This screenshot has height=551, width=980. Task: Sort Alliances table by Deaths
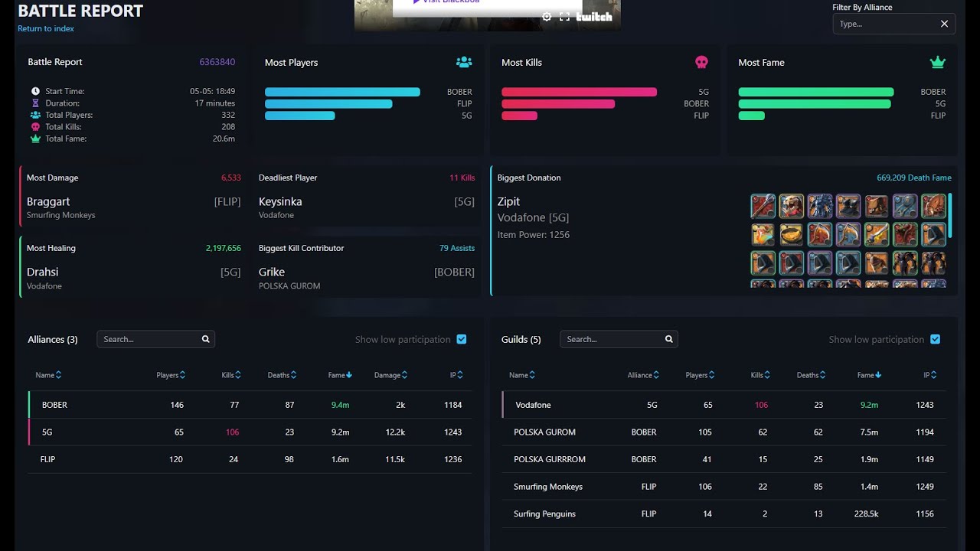pos(282,375)
